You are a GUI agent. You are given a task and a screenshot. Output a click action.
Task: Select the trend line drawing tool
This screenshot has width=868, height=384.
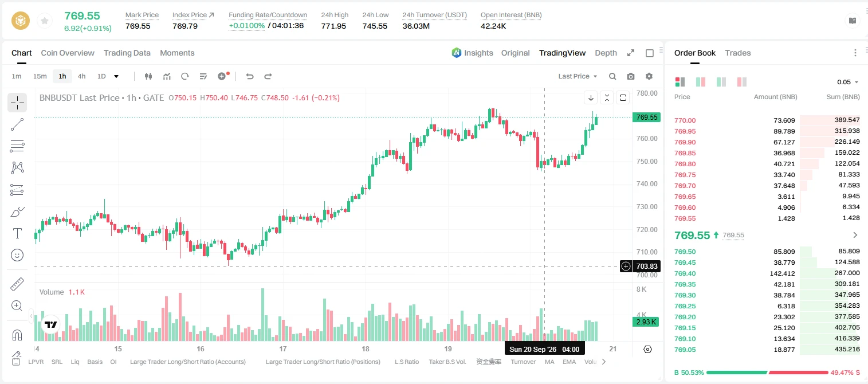[17, 124]
